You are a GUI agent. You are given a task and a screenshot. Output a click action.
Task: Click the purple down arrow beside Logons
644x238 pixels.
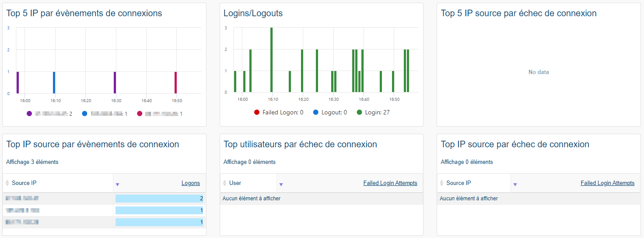tap(117, 185)
